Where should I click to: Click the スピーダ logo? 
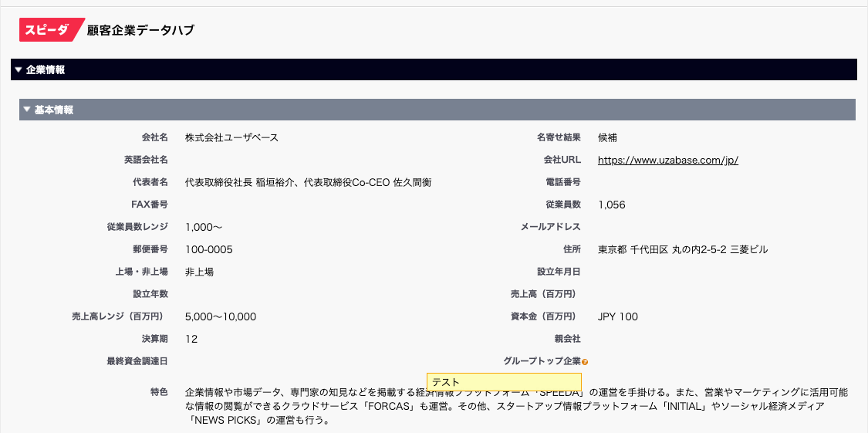pyautogui.click(x=51, y=30)
